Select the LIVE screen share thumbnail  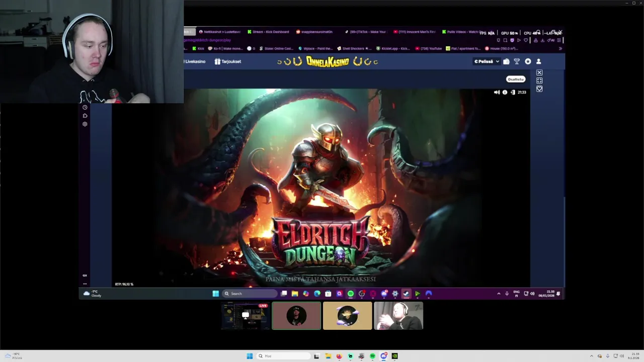point(246,316)
